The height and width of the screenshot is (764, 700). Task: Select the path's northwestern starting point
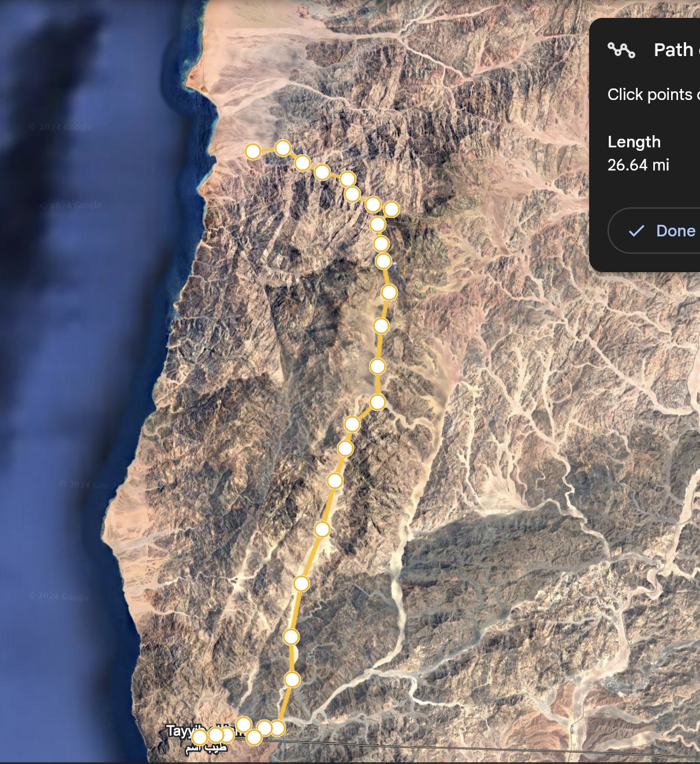(253, 151)
